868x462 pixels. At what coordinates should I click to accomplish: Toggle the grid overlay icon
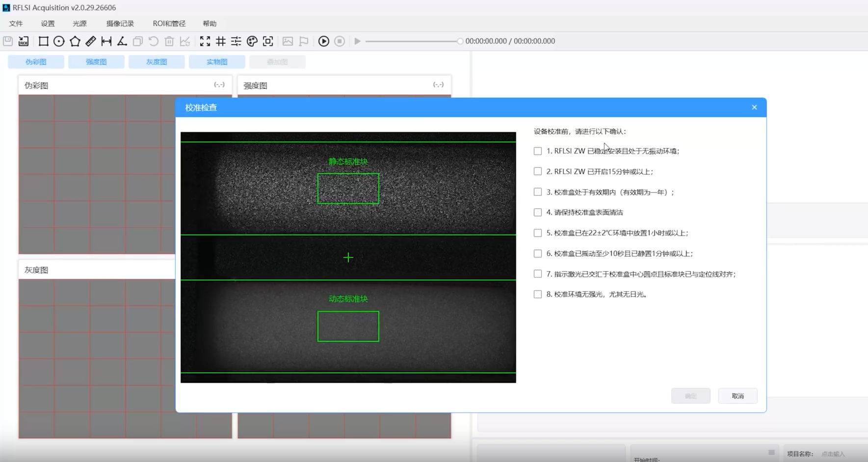221,41
